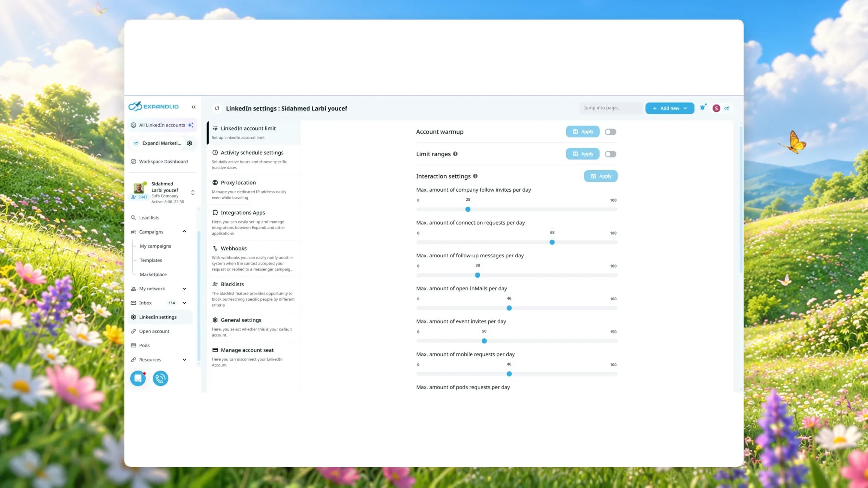Screen dimensions: 868x488
Task: Open My campaigns in sidebar
Action: [156, 246]
